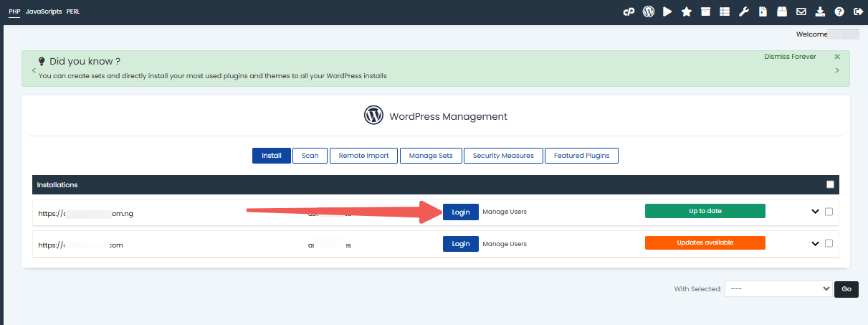The image size is (868, 325).
Task: Open the help question mark icon
Action: (x=839, y=11)
